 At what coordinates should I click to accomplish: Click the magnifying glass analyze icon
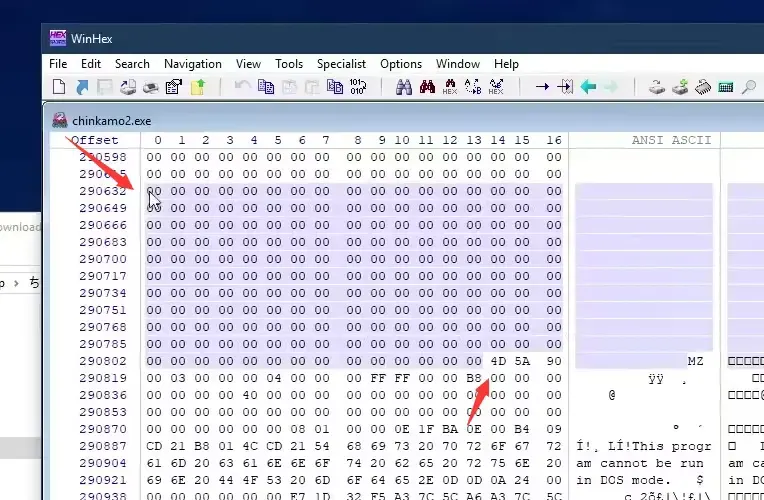pos(748,87)
